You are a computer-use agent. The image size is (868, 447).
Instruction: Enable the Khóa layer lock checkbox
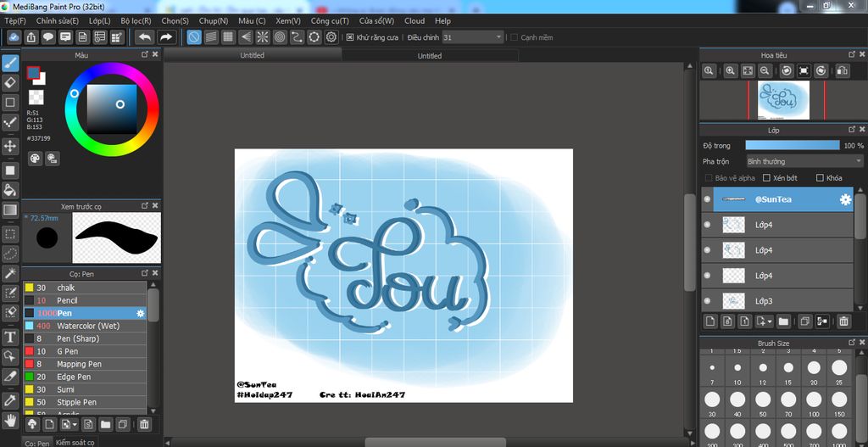tap(820, 178)
